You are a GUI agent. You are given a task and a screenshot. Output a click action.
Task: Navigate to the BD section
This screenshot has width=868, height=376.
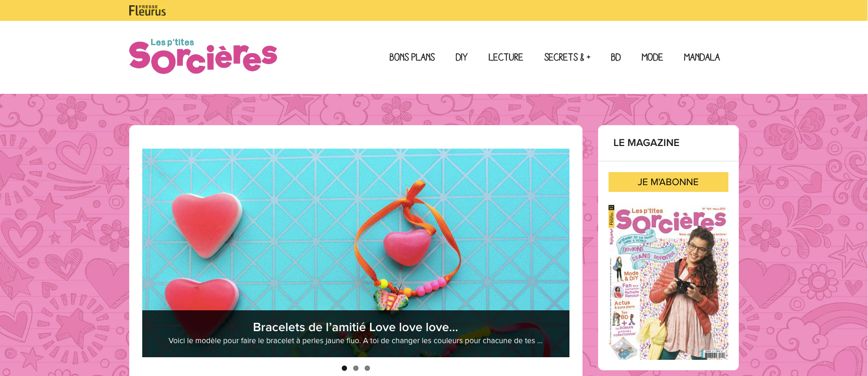(616, 57)
